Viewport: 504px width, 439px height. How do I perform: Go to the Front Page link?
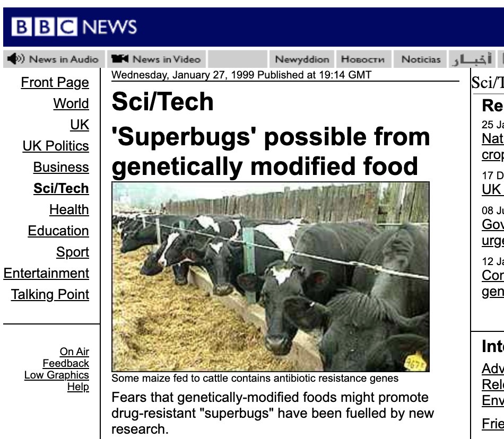55,83
